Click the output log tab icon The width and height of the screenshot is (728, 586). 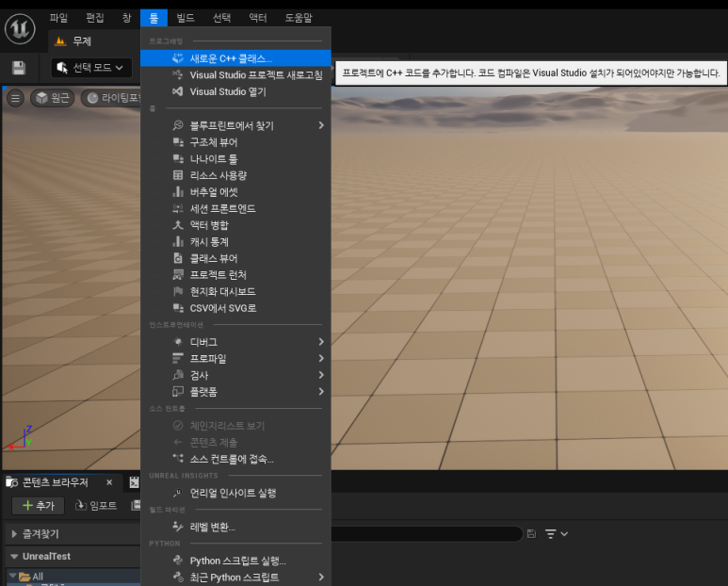[134, 482]
